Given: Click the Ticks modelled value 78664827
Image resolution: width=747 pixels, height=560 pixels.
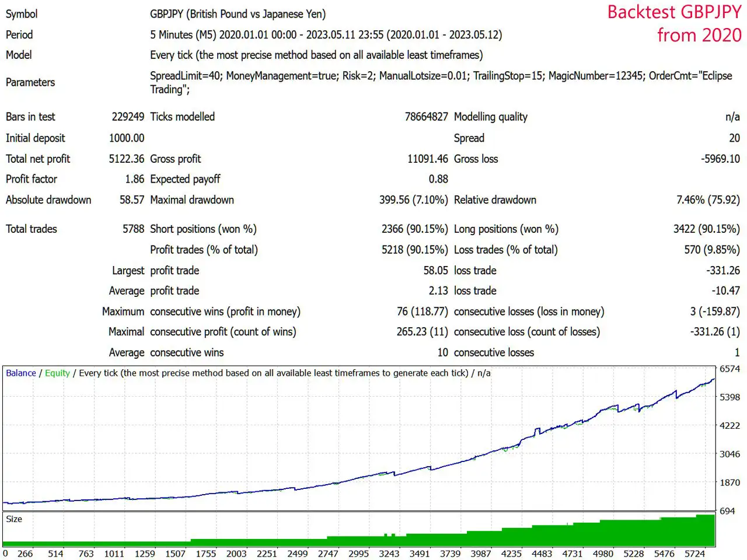Looking at the screenshot, I should point(428,117).
